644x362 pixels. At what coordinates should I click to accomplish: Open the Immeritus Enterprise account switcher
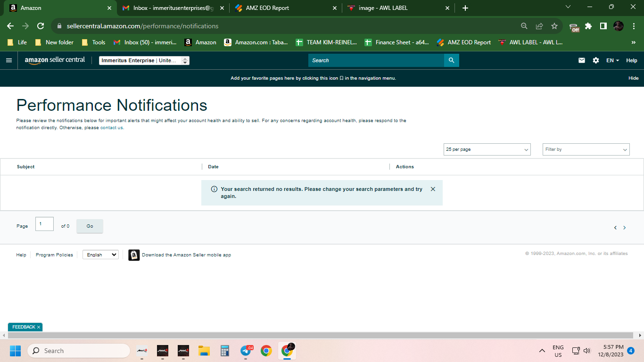(144, 60)
